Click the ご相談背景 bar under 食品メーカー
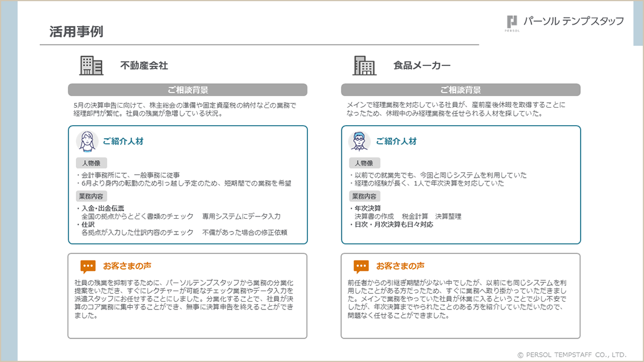This screenshot has width=644, height=362. point(461,90)
